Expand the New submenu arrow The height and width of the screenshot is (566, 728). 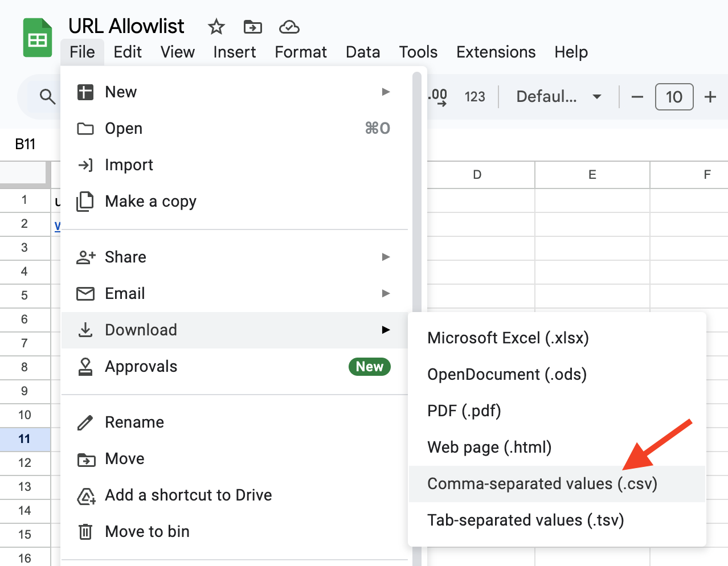(386, 92)
